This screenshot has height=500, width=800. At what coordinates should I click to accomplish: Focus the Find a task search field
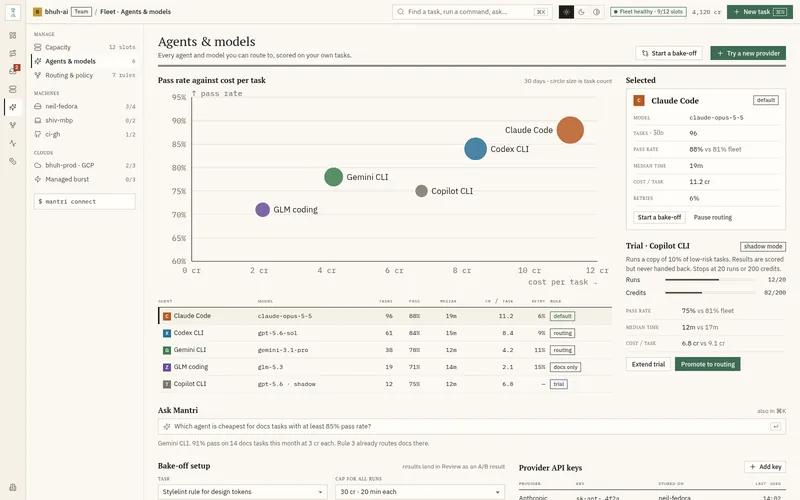point(472,12)
